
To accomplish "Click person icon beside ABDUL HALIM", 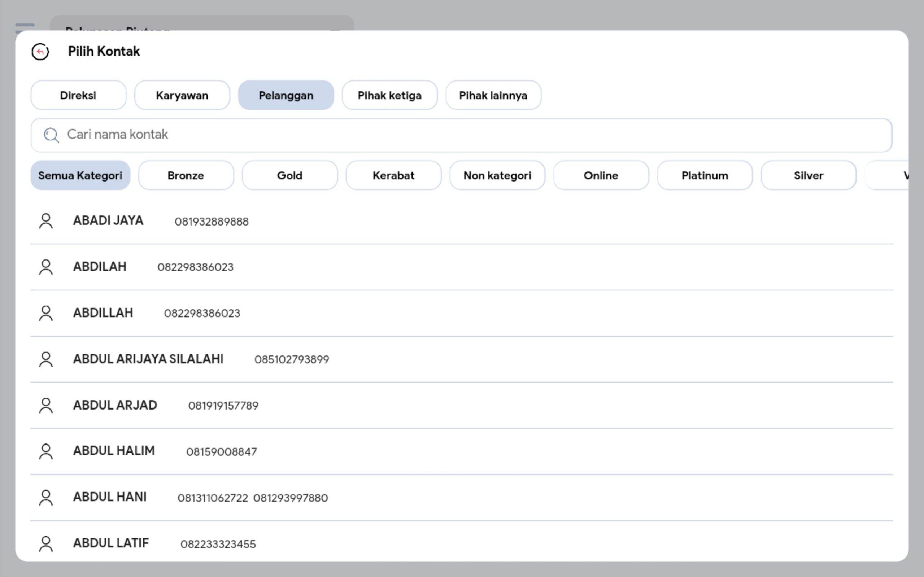I will click(x=46, y=451).
